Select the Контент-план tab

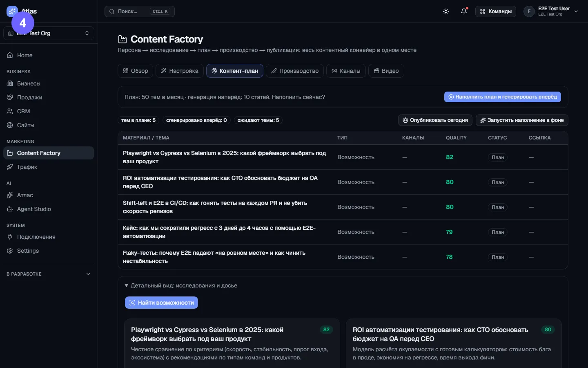pos(235,71)
